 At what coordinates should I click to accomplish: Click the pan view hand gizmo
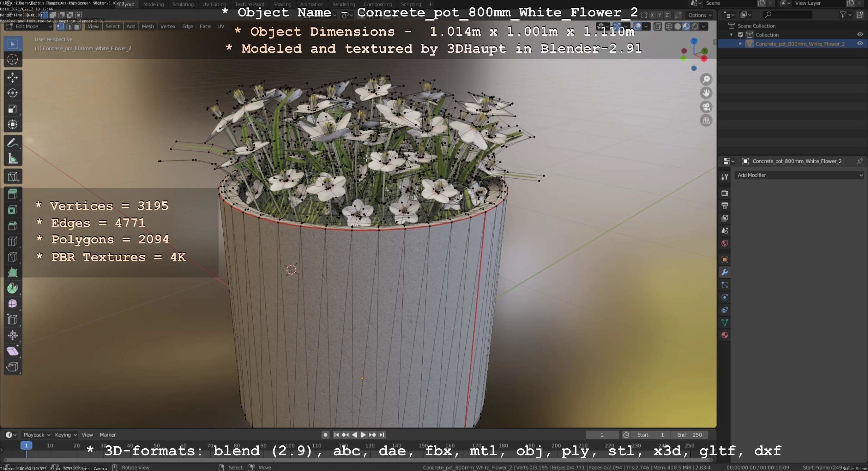(x=706, y=93)
